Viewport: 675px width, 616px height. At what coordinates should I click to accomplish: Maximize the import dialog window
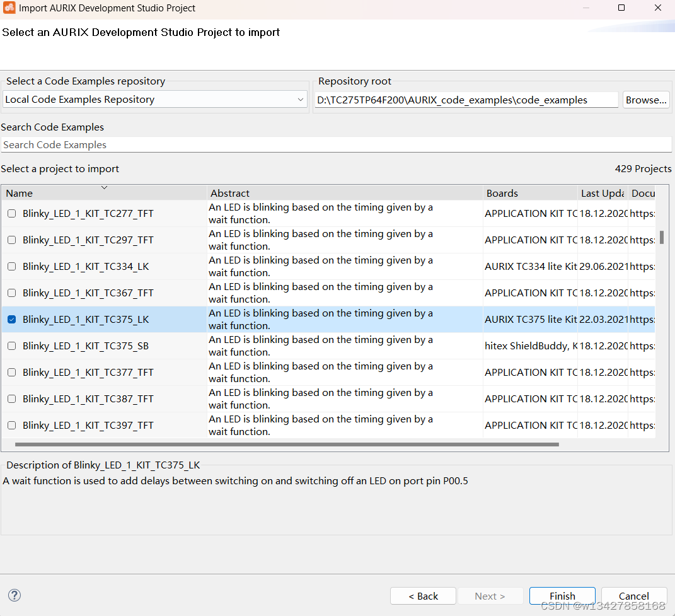(621, 8)
